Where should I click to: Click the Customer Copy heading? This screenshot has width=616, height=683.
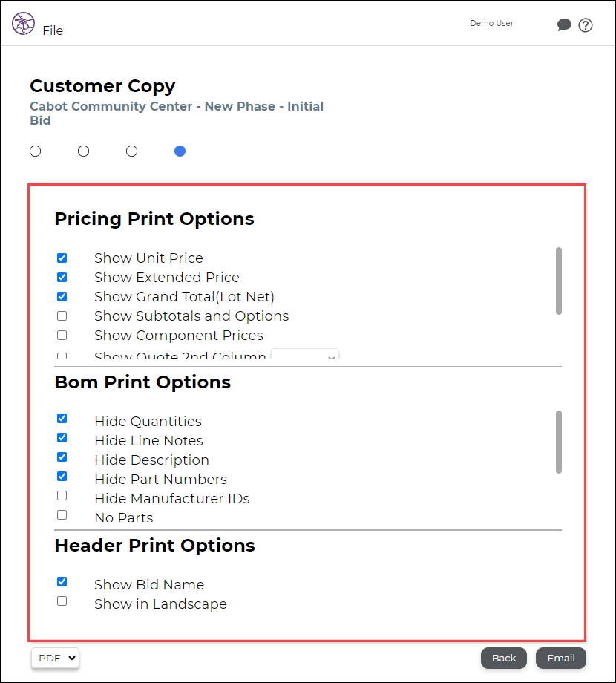[102, 86]
